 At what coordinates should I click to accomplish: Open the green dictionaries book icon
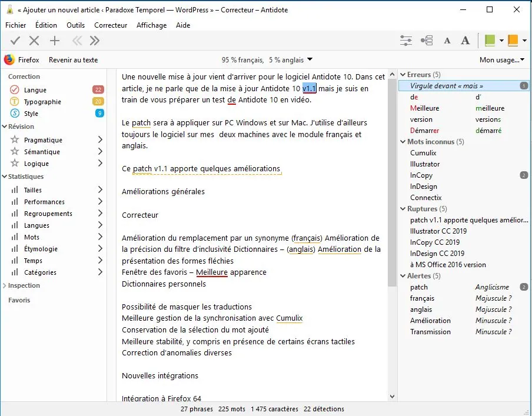490,41
